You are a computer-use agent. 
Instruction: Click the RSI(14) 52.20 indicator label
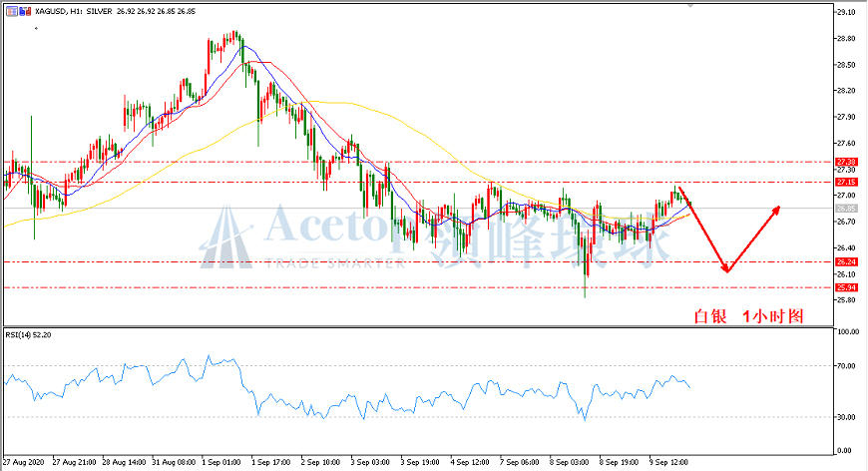pyautogui.click(x=28, y=335)
